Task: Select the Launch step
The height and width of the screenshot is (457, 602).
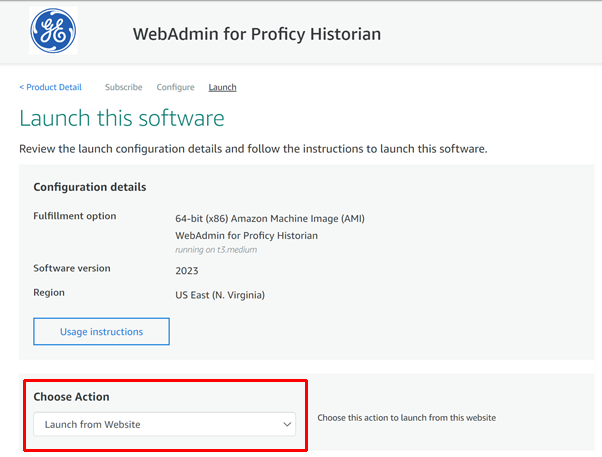Action: click(222, 87)
